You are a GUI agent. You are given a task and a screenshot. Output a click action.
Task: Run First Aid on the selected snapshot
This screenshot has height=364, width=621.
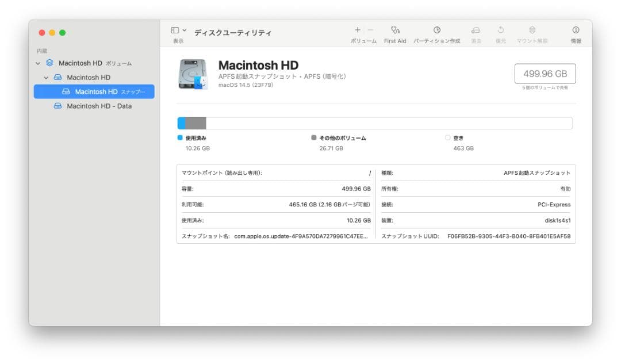click(x=394, y=29)
